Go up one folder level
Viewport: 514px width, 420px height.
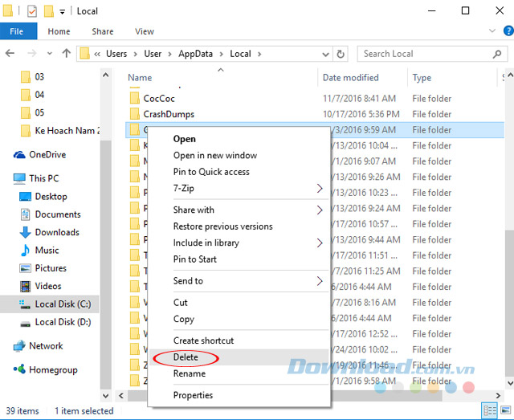(66, 53)
